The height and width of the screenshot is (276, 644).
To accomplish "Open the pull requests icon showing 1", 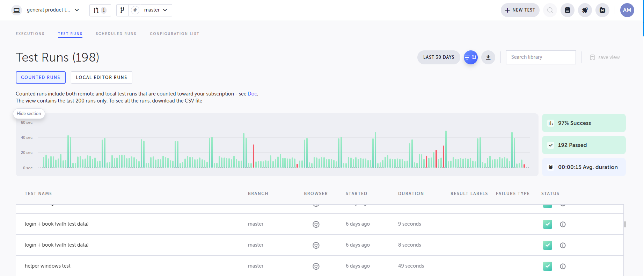I will click(x=100, y=10).
